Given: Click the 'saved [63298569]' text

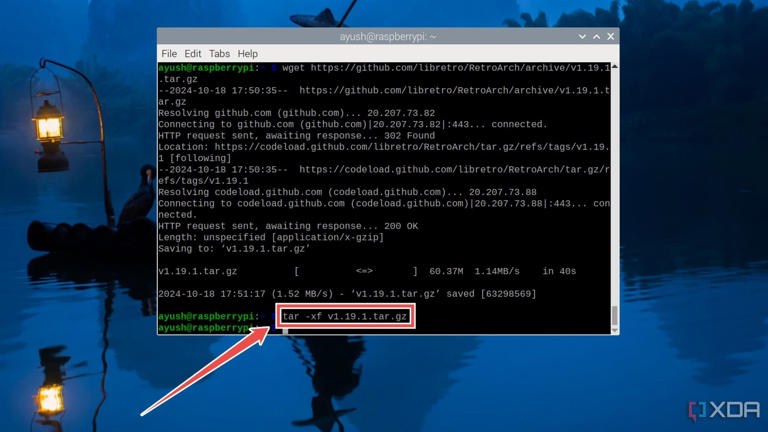Looking at the screenshot, I should [491, 294].
